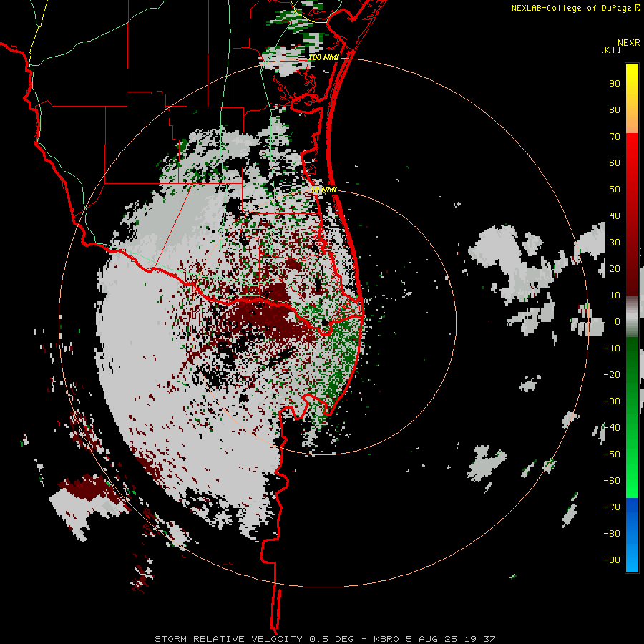The width and height of the screenshot is (644, 644).
Task: Click the [KT] units label
Action: (611, 49)
